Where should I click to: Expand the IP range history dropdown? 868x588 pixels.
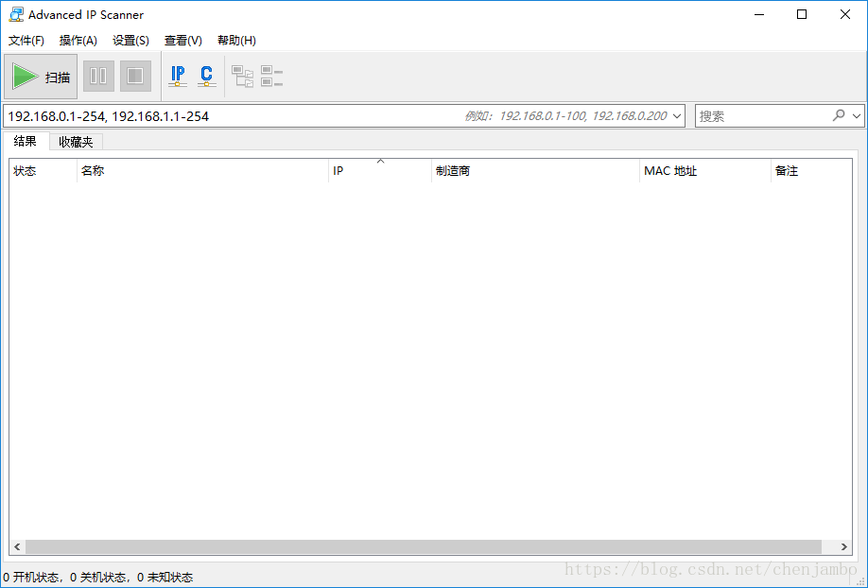[x=676, y=115]
